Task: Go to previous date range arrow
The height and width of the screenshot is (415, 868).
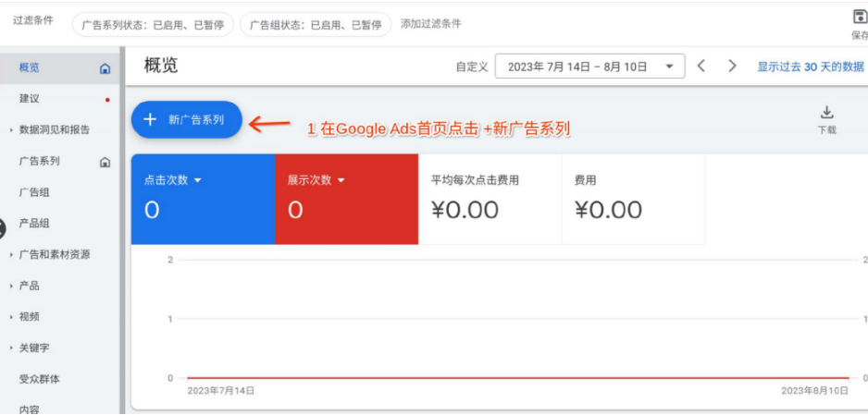Action: pyautogui.click(x=701, y=67)
